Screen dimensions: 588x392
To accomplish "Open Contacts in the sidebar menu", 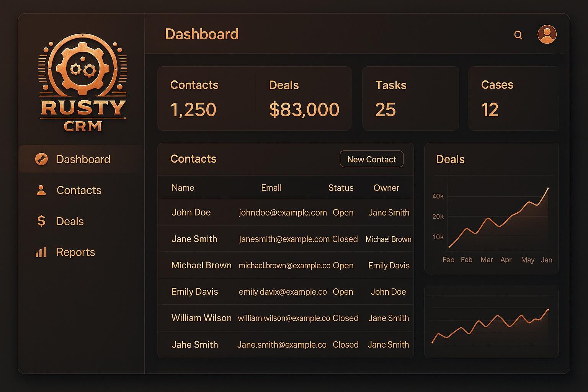I will pos(78,190).
